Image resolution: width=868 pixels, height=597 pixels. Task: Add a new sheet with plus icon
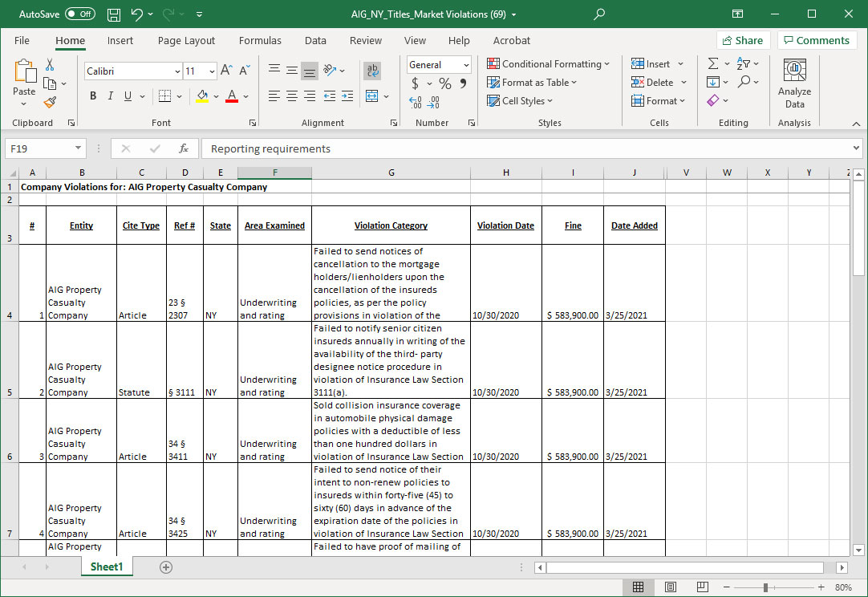[x=166, y=567]
